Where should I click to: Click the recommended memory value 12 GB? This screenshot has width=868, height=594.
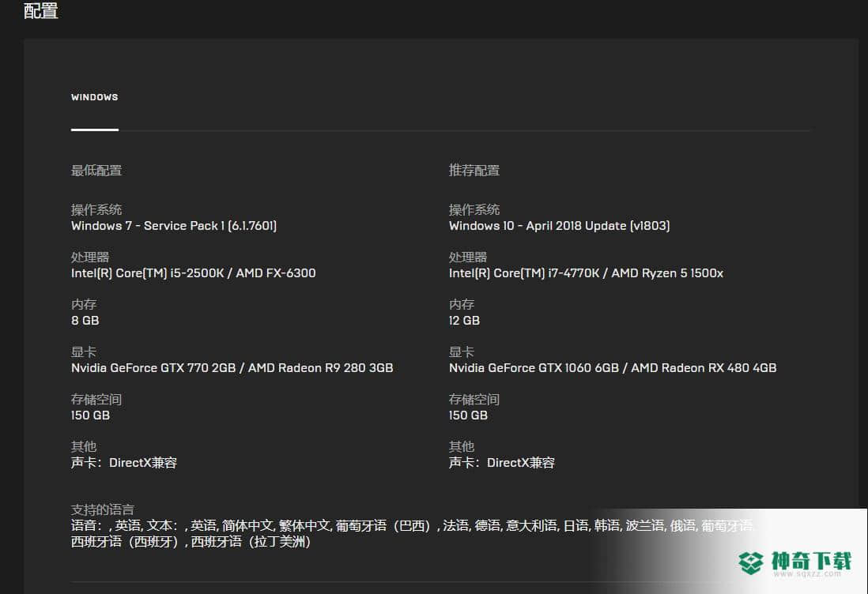tap(465, 321)
